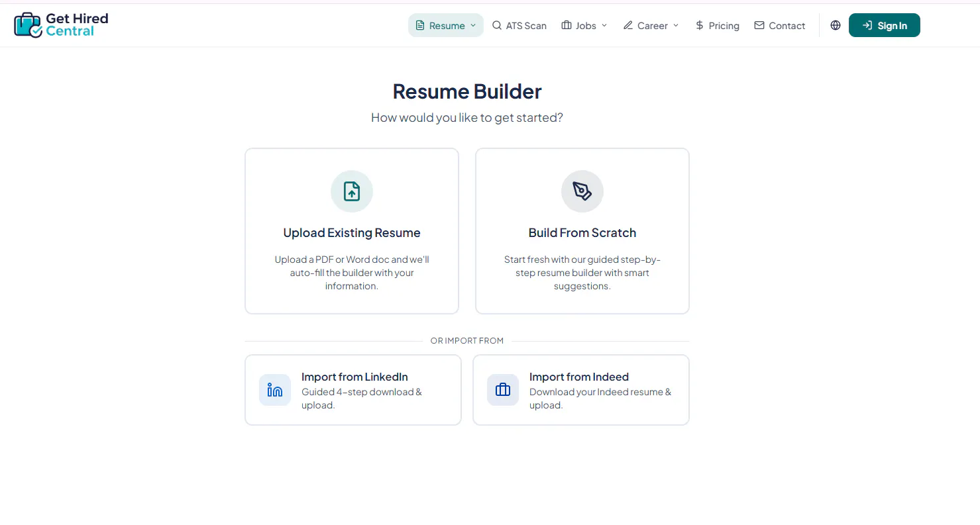
Task: Click the envelope icon beside Contact
Action: coord(759,25)
